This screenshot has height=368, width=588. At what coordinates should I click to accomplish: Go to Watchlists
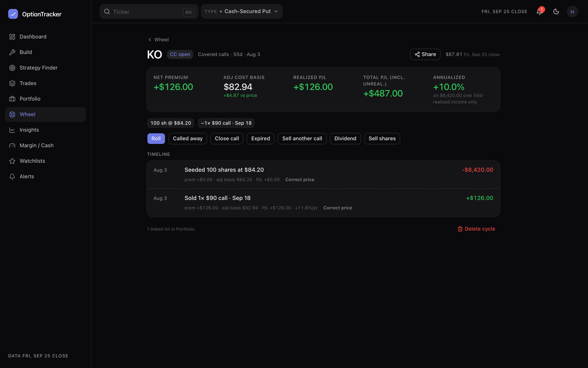point(46,161)
